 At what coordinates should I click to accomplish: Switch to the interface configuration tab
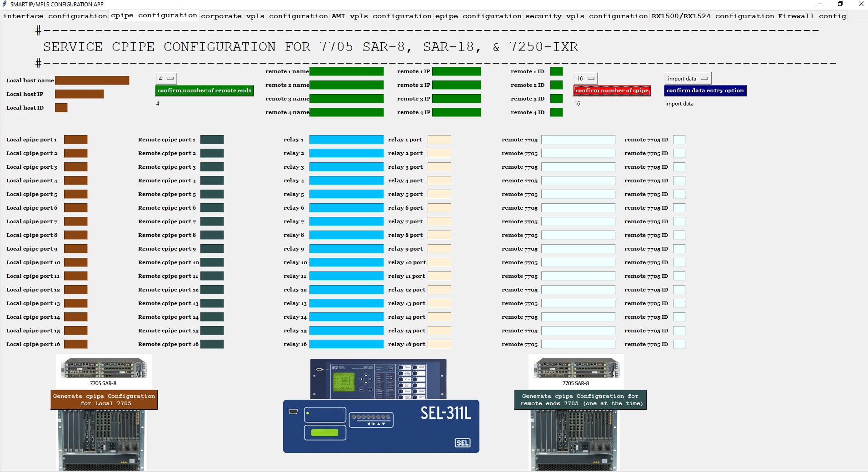click(55, 16)
